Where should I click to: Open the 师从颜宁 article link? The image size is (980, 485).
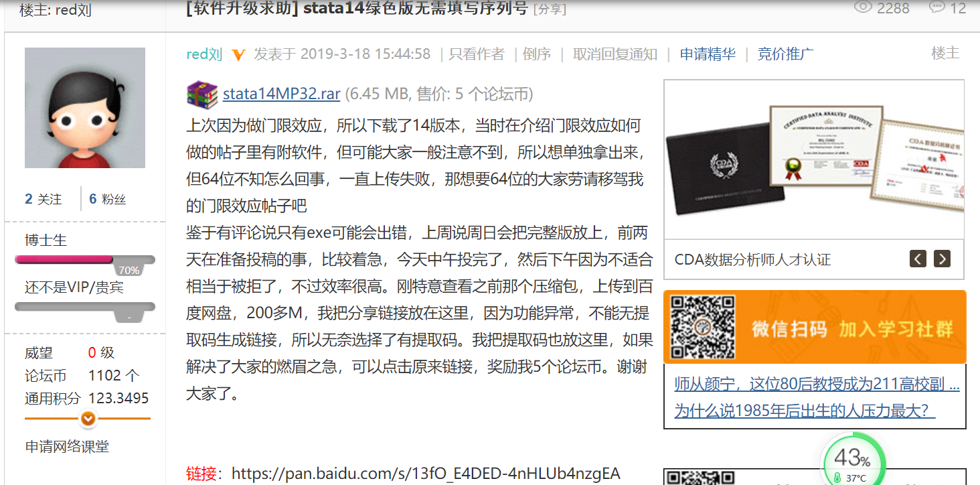[817, 385]
